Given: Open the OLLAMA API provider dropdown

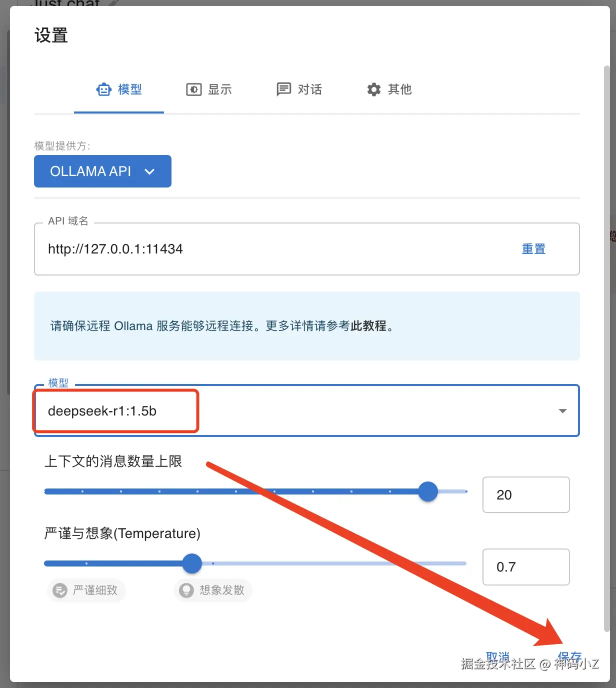Looking at the screenshot, I should pos(102,171).
